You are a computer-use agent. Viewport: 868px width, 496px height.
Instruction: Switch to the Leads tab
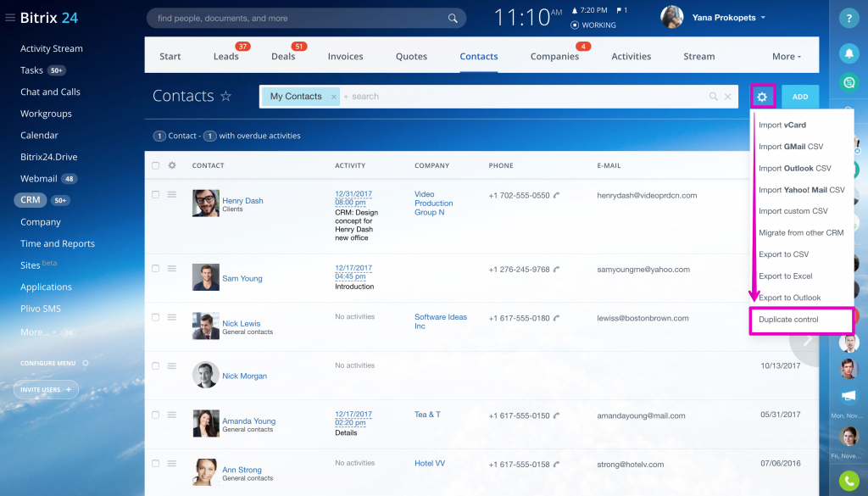coord(225,57)
